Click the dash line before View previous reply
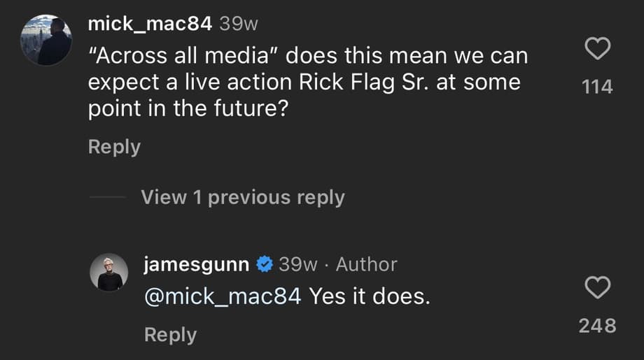The image size is (644, 360). pyautogui.click(x=107, y=198)
